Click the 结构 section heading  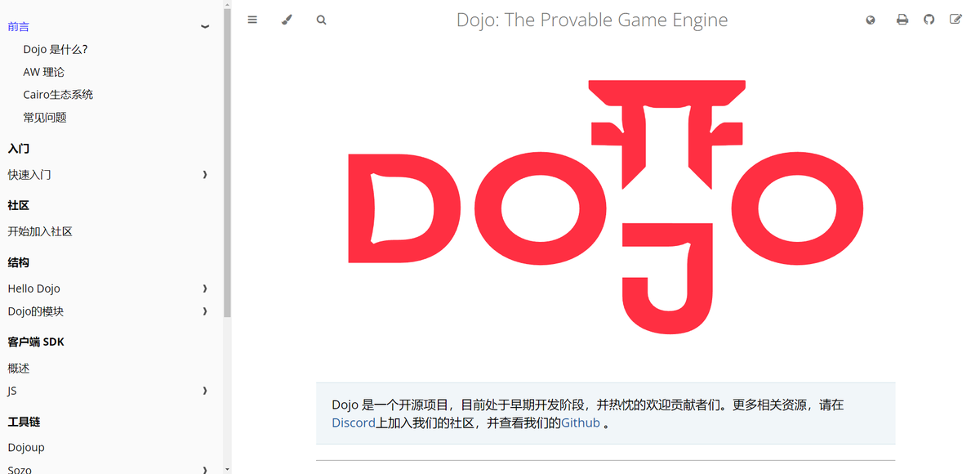click(x=19, y=262)
